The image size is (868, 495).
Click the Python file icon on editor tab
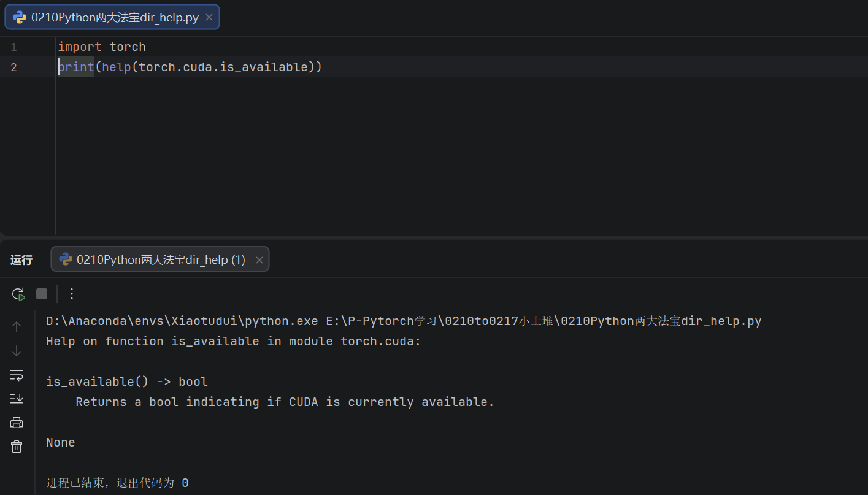point(20,17)
